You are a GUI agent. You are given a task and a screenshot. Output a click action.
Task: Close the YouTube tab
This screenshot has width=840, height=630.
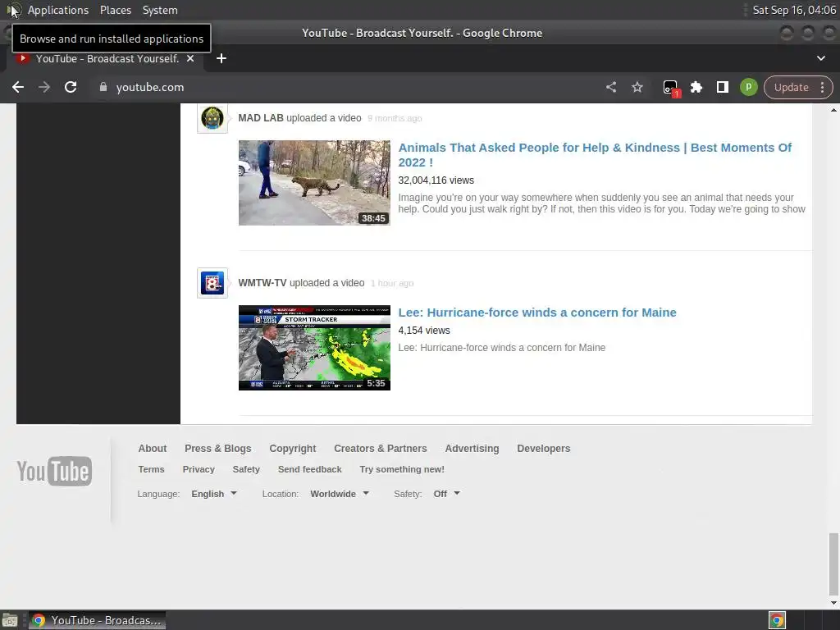190,58
